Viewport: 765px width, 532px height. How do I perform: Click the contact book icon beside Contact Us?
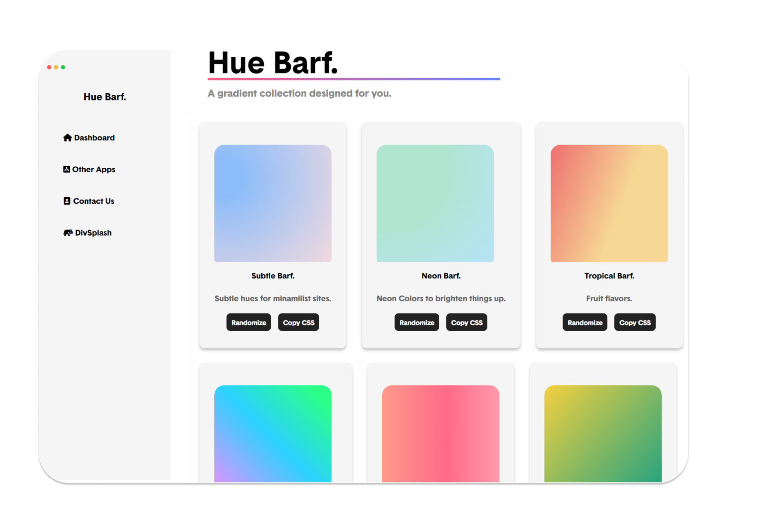[67, 201]
